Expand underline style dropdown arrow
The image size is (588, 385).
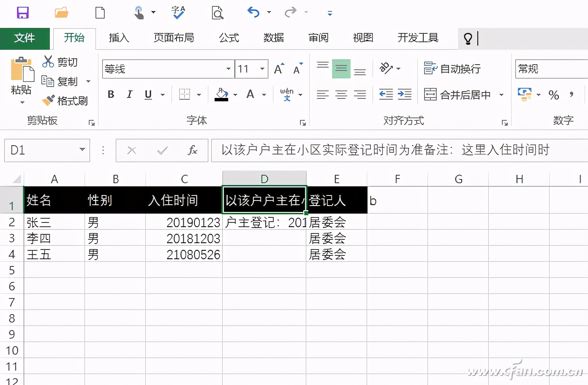pos(163,95)
